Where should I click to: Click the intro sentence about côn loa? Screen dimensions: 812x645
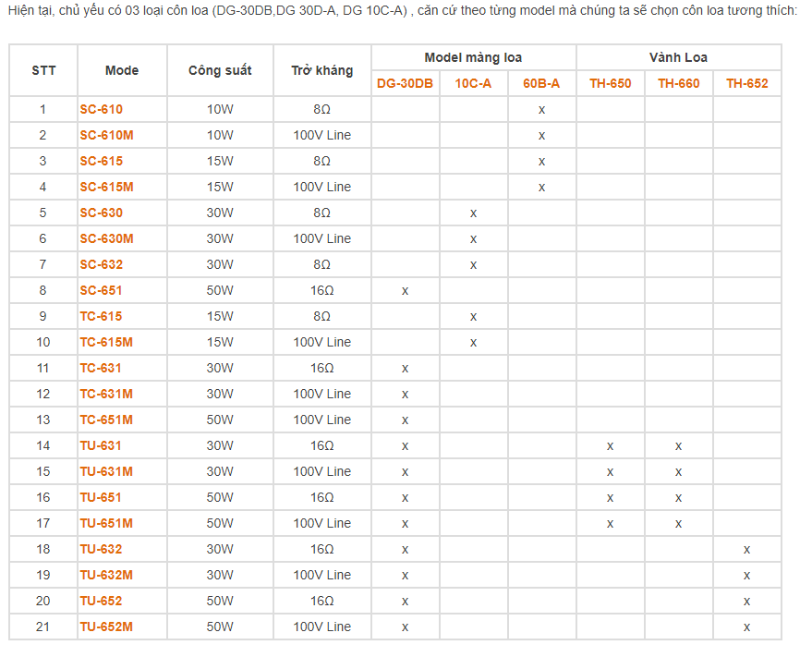click(403, 10)
